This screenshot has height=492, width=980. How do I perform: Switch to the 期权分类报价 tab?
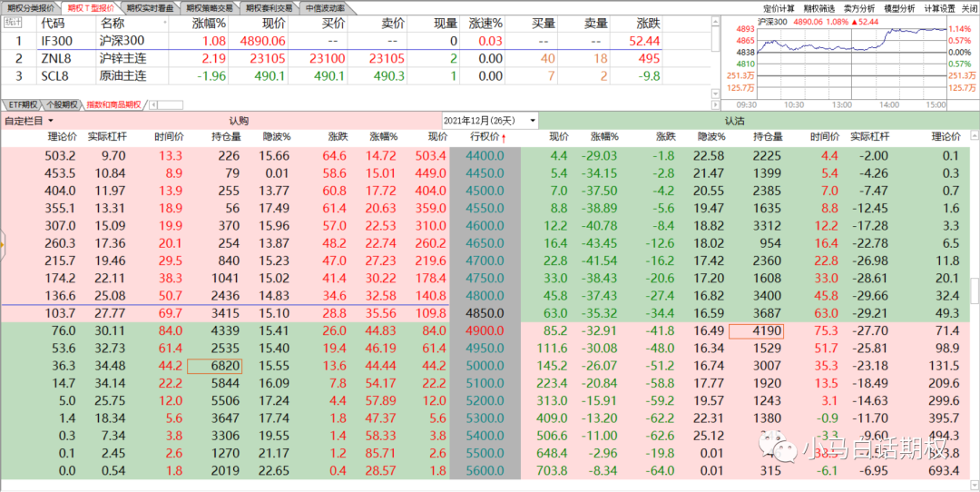[31, 7]
